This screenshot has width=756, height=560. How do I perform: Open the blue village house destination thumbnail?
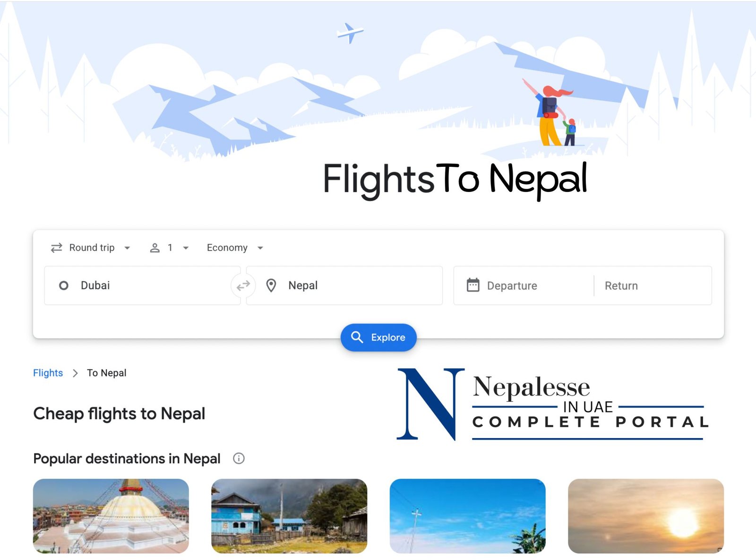pos(289,516)
